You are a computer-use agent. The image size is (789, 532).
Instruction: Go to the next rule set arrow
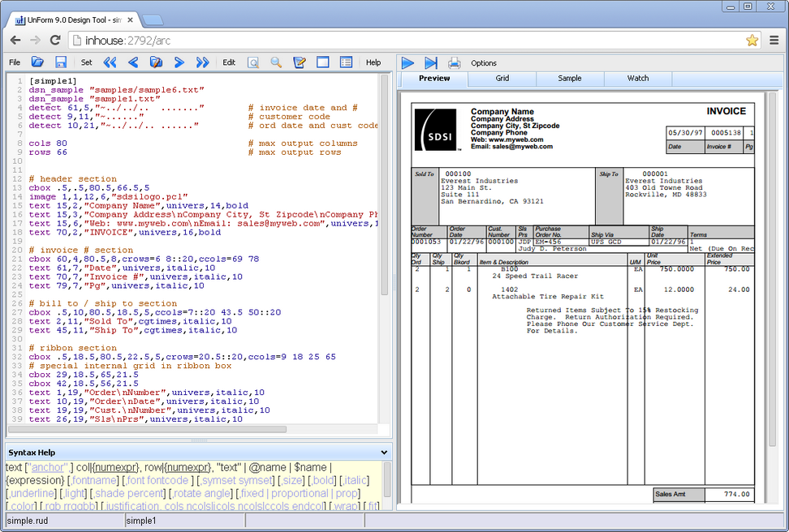(179, 62)
